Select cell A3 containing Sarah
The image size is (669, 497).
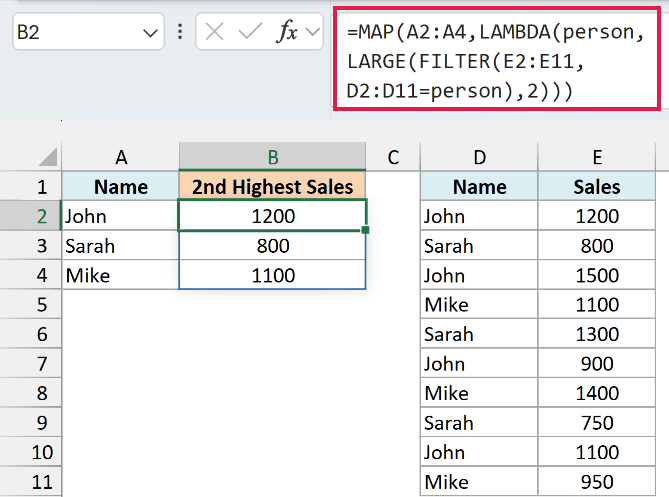coord(121,246)
